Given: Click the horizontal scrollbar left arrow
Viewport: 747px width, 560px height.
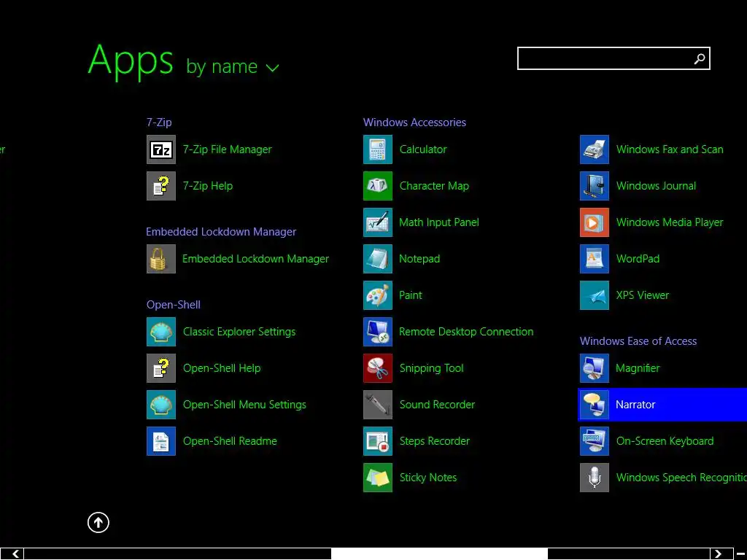Looking at the screenshot, I should (15, 554).
